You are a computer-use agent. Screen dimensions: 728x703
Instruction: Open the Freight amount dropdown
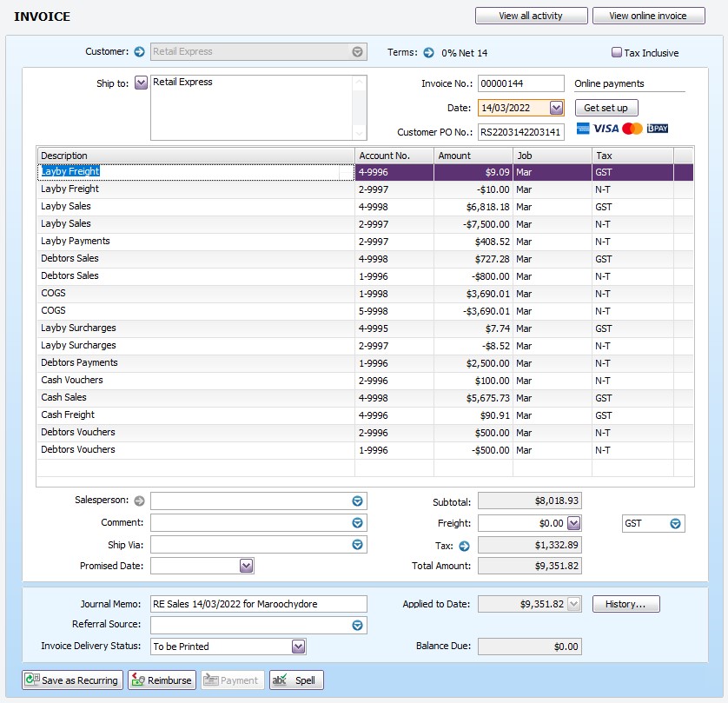pyautogui.click(x=574, y=523)
